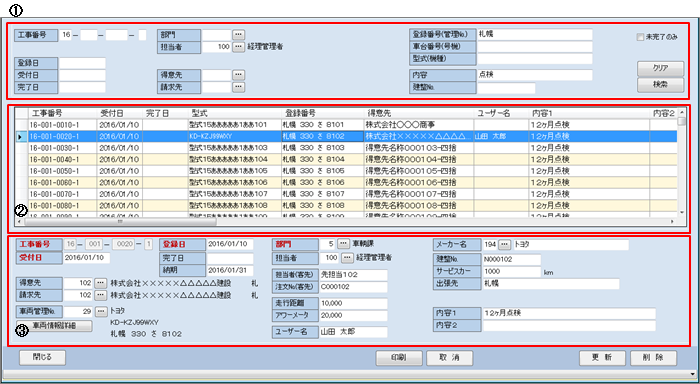Focus the 内容 search field containing 点検
Image resolution: width=700 pixels, height=384 pixels.
click(535, 75)
